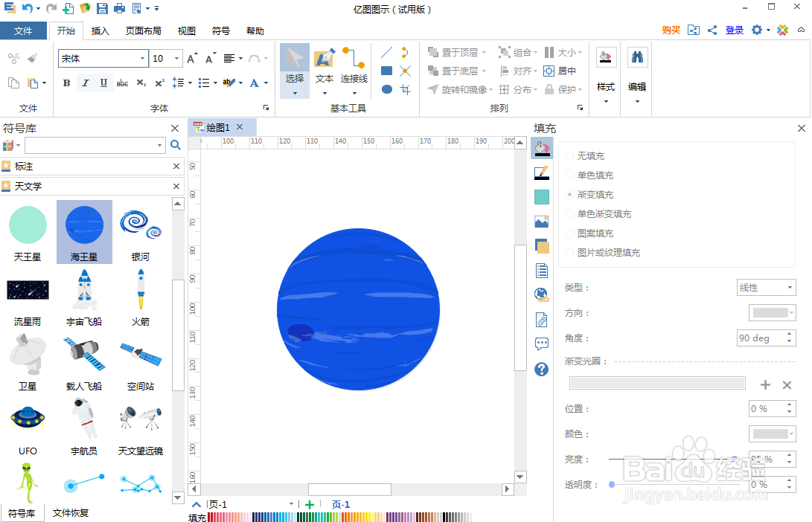Increase font size with larger A icon
This screenshot has width=812, height=522.
(192, 59)
